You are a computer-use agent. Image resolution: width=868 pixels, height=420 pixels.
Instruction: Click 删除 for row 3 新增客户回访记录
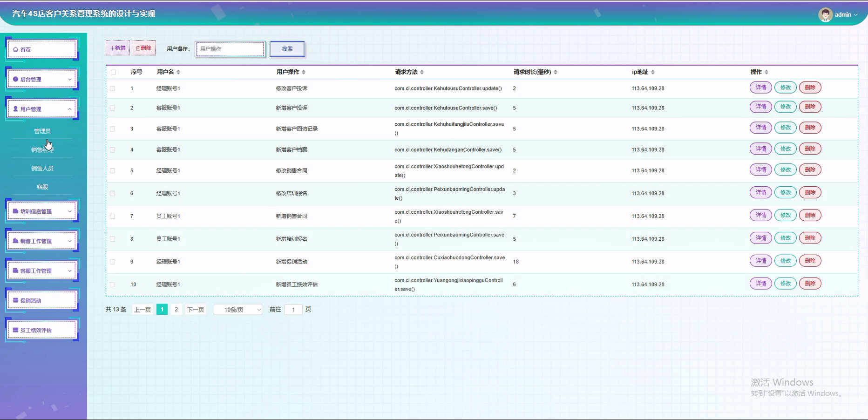coord(810,128)
